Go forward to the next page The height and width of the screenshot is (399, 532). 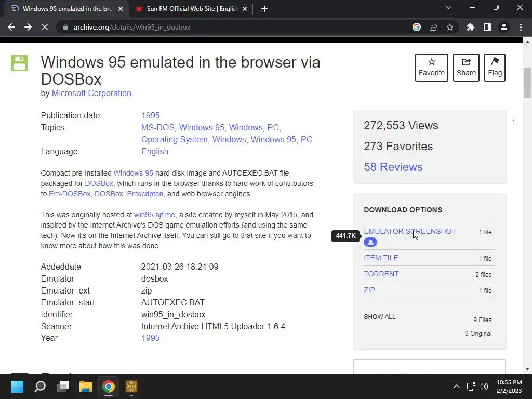[28, 27]
